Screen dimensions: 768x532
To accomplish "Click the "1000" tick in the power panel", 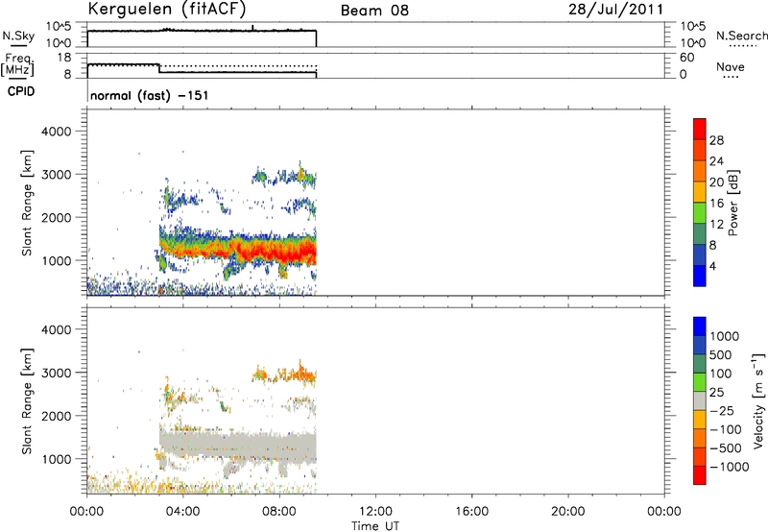I will [56, 260].
